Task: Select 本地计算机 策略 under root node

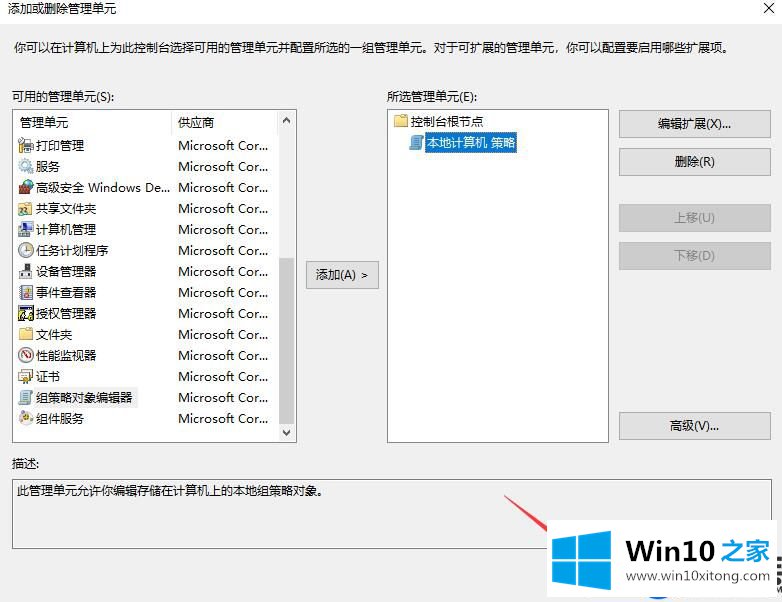Action: (471, 143)
